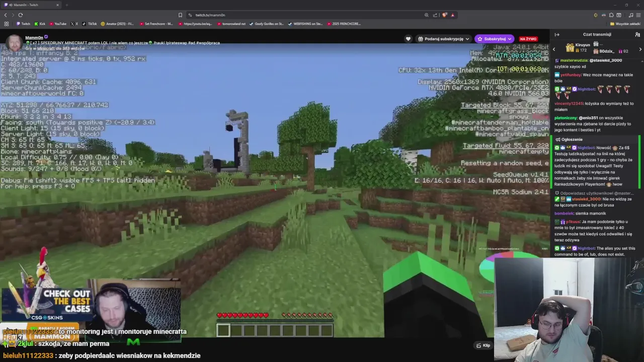This screenshot has width=644, height=362.
Task: Open B0dzix_ in gift leaderboard
Action: pyautogui.click(x=608, y=51)
